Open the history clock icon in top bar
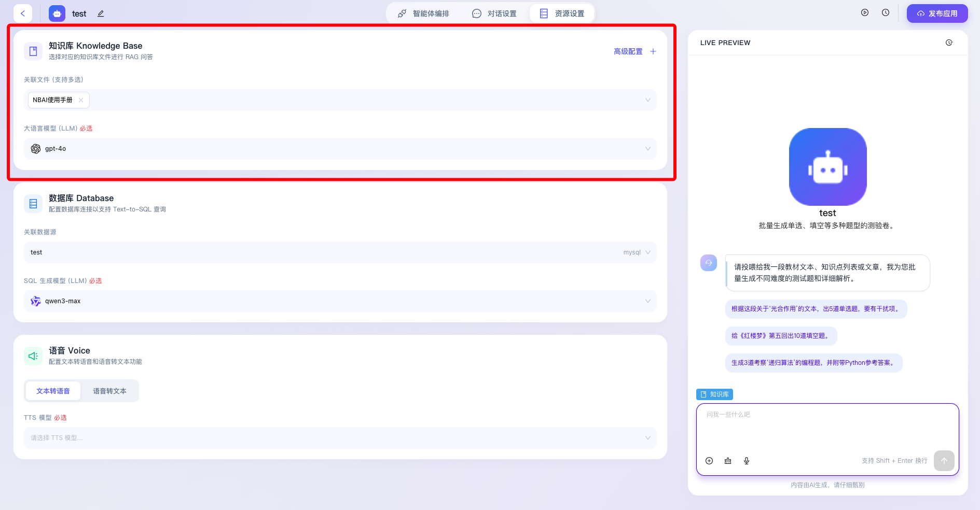The width and height of the screenshot is (980, 510). click(886, 13)
